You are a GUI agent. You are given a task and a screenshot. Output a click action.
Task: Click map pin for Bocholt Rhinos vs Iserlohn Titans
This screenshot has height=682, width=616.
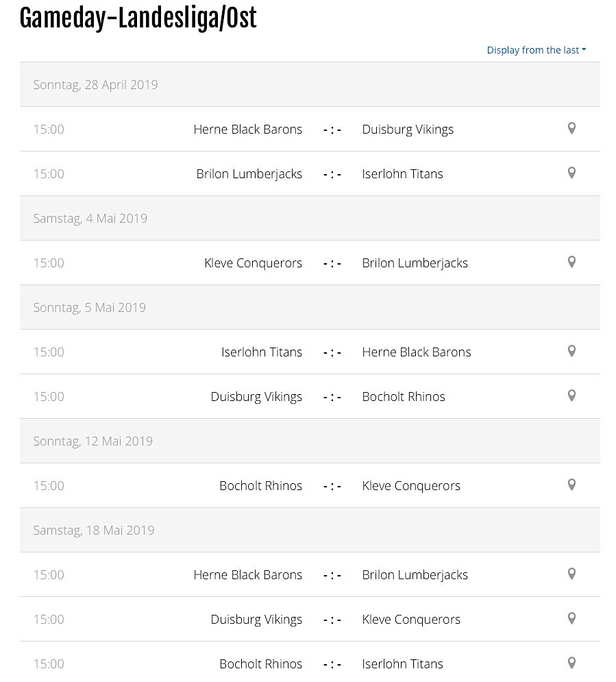(571, 662)
